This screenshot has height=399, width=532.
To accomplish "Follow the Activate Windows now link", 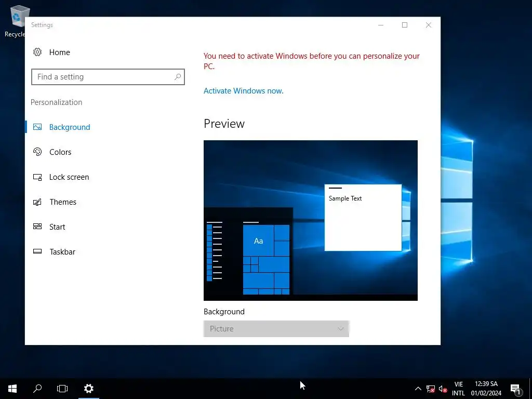I will click(243, 90).
